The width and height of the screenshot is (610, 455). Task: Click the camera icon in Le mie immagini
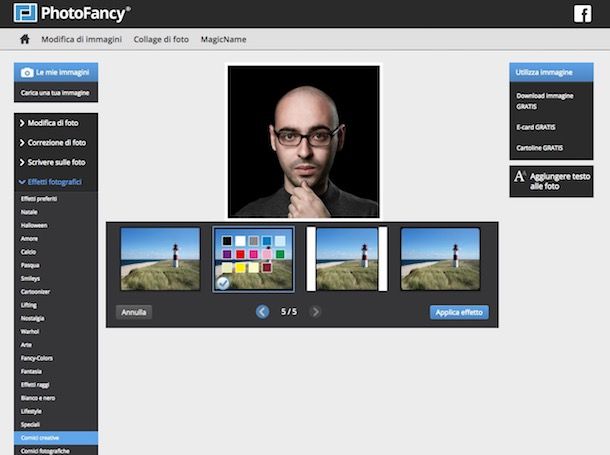click(27, 72)
